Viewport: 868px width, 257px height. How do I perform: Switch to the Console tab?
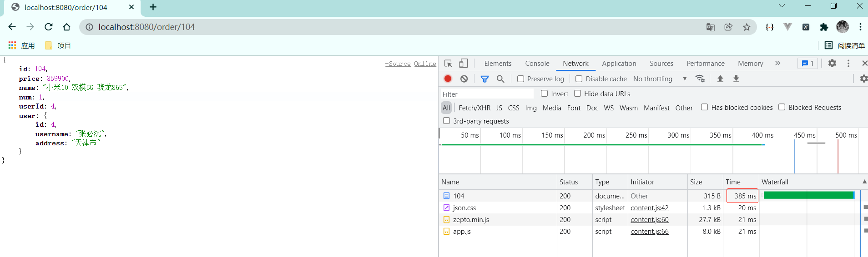click(x=537, y=64)
